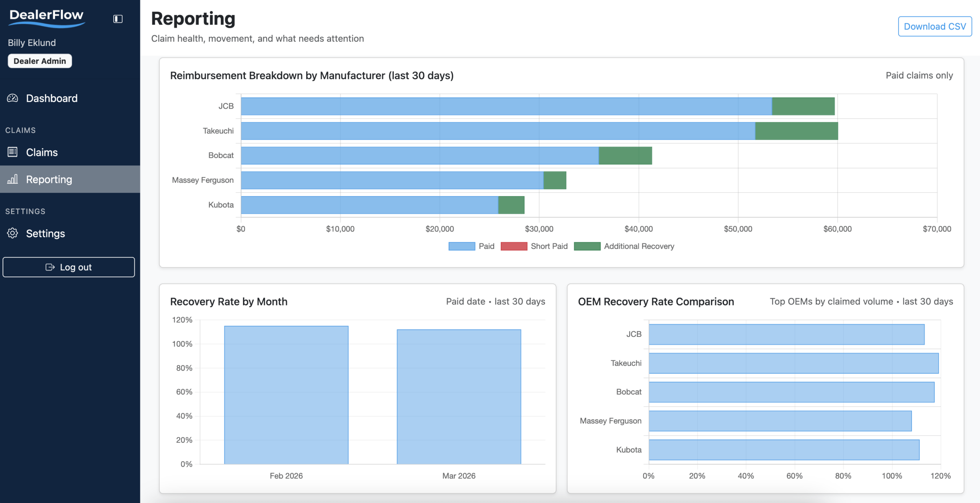Click the Settings gear icon
980x503 pixels.
click(13, 233)
